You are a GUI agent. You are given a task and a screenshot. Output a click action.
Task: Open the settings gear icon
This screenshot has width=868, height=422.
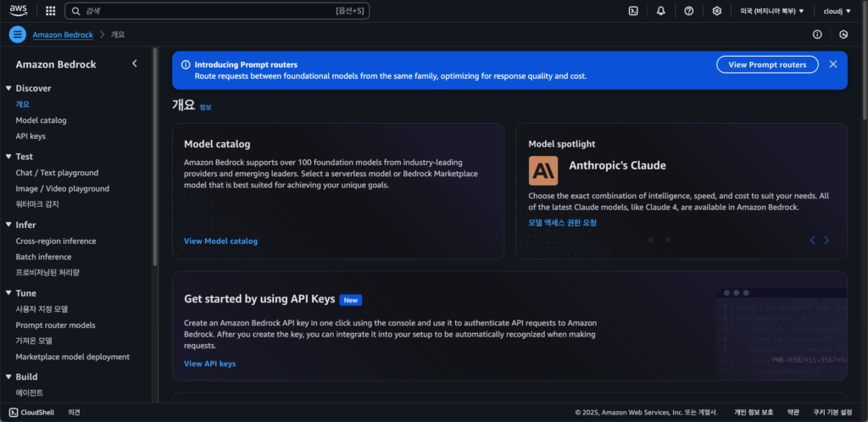pyautogui.click(x=717, y=10)
